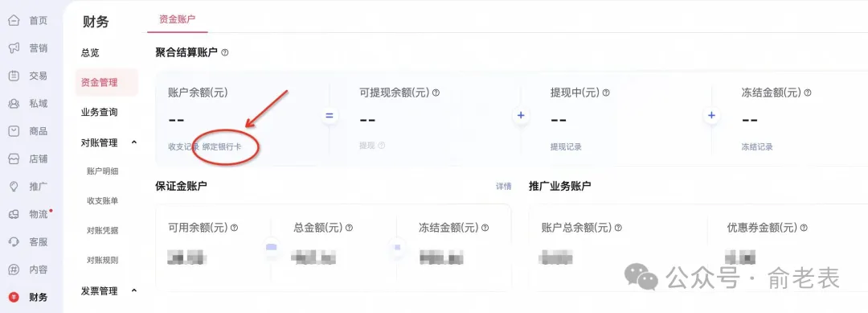Open the 客服 headset icon
This screenshot has width=868, height=313.
(14, 242)
